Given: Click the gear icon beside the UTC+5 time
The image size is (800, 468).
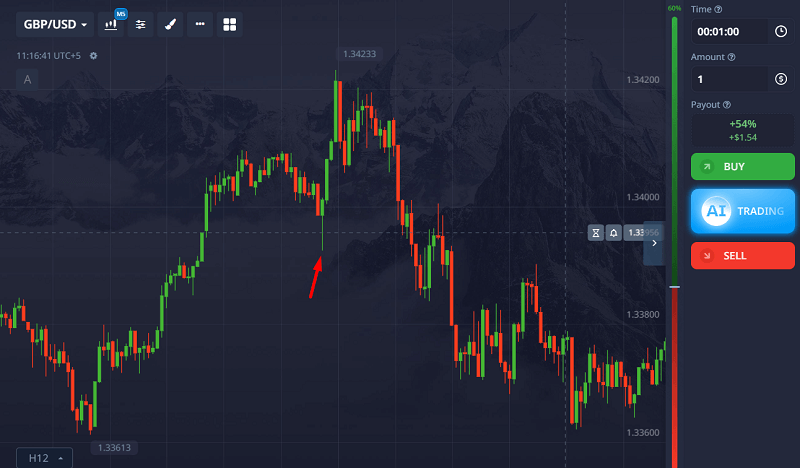Looking at the screenshot, I should tap(93, 55).
